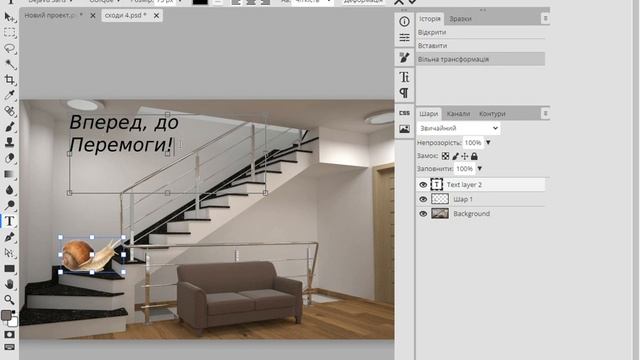Select the Brush tool in left toolbar
Viewport: 640px width, 360px height.
coord(9,127)
